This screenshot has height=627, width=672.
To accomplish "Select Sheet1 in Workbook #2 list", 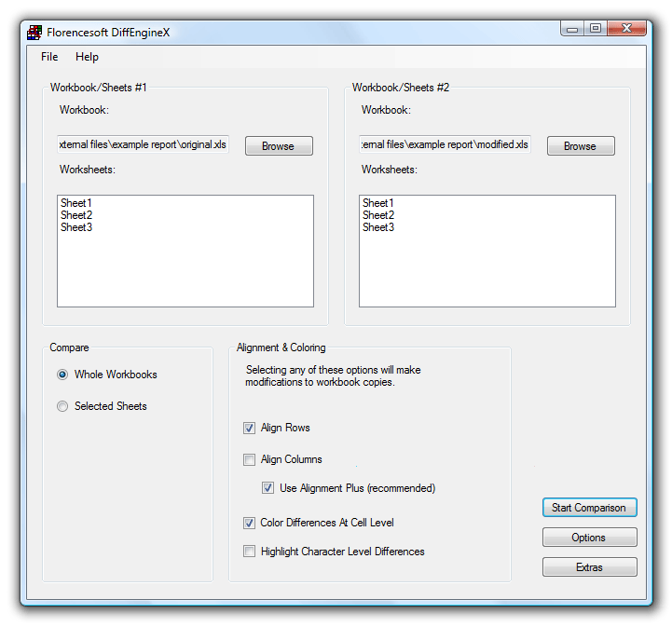I will 378,203.
